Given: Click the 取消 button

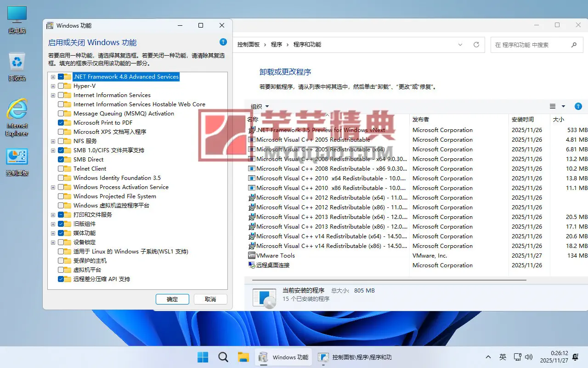Looking at the screenshot, I should point(210,299).
